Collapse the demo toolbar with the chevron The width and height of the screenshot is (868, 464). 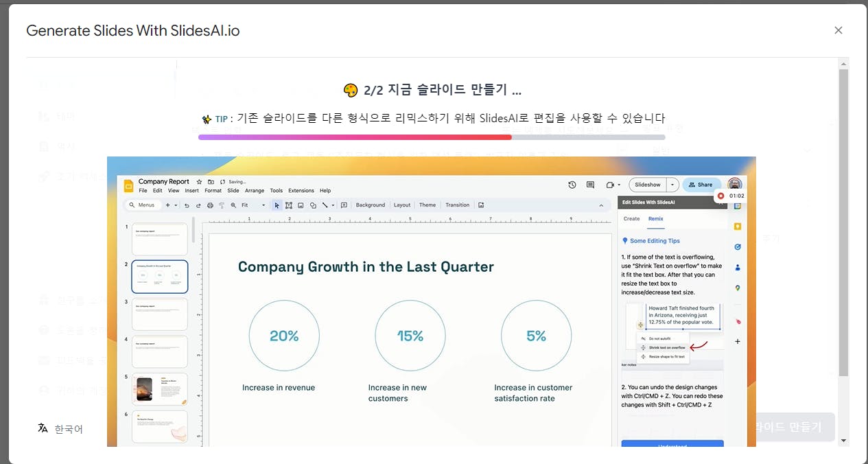601,205
